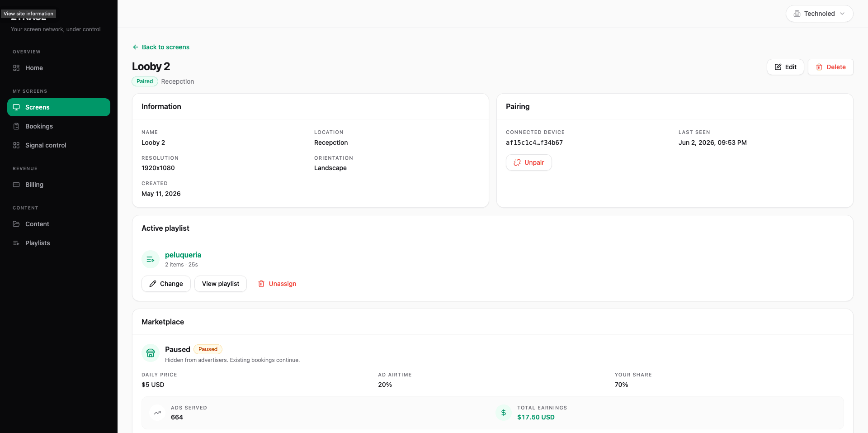Click the your share value 70%
Image resolution: width=868 pixels, height=433 pixels.
(622, 385)
